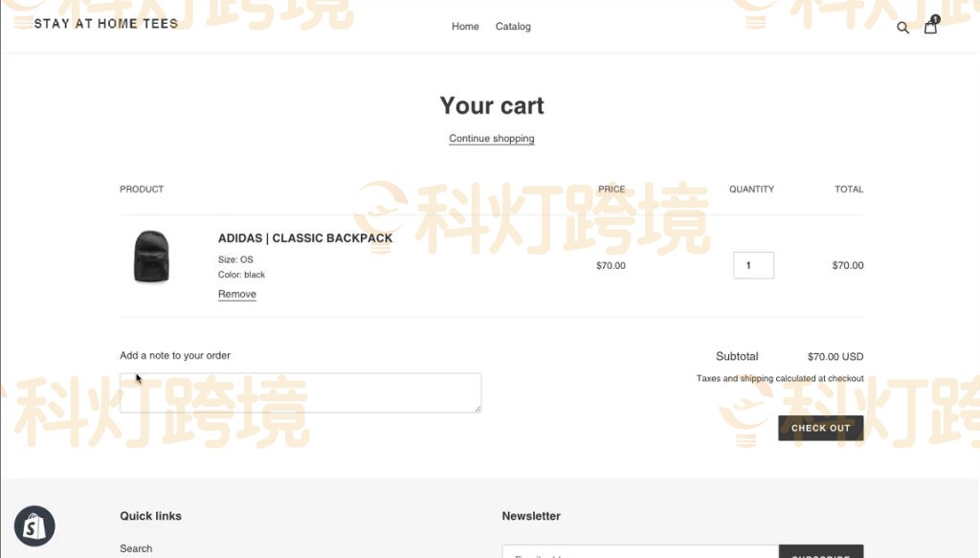Screen dimensions: 980x558
Task: Focus the quantity field showing 1
Action: [x=753, y=265]
